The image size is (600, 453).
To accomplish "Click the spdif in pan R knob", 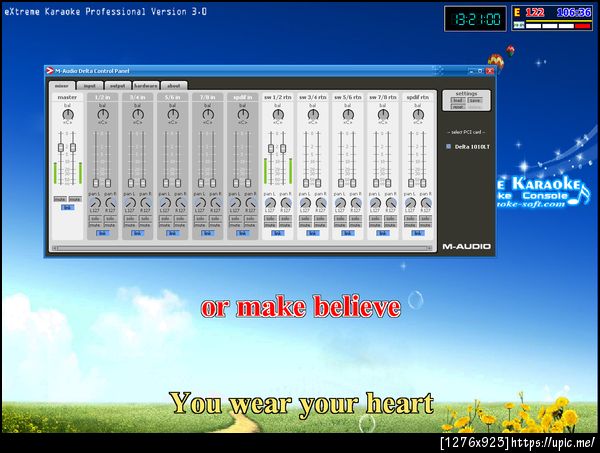I will 251,203.
